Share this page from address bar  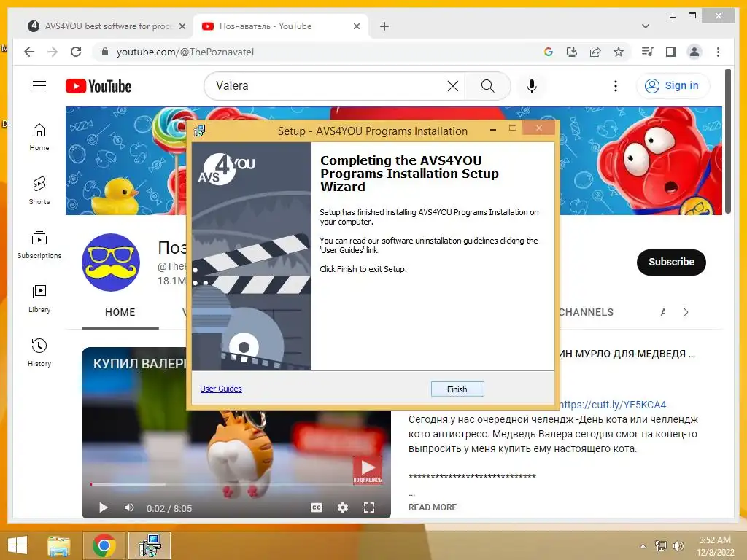pyautogui.click(x=595, y=52)
